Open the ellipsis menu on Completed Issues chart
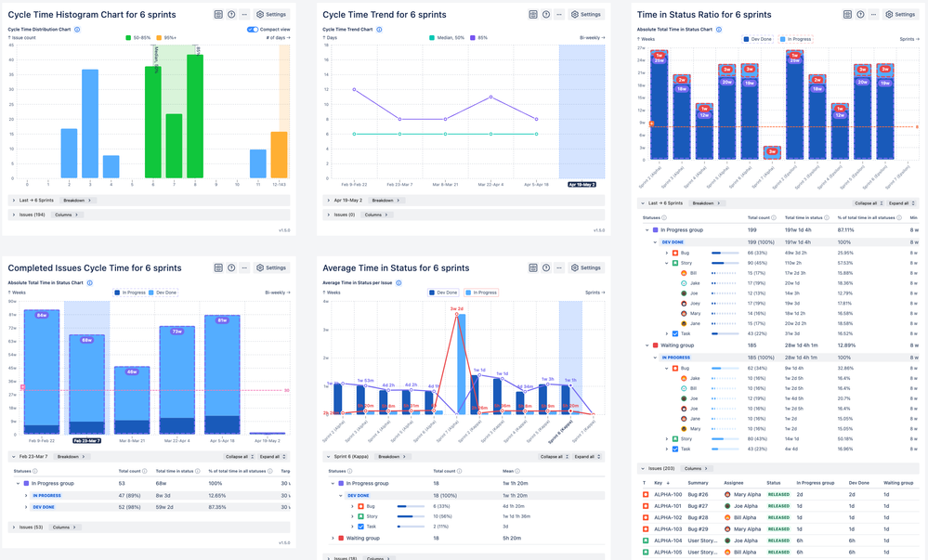 pos(247,268)
